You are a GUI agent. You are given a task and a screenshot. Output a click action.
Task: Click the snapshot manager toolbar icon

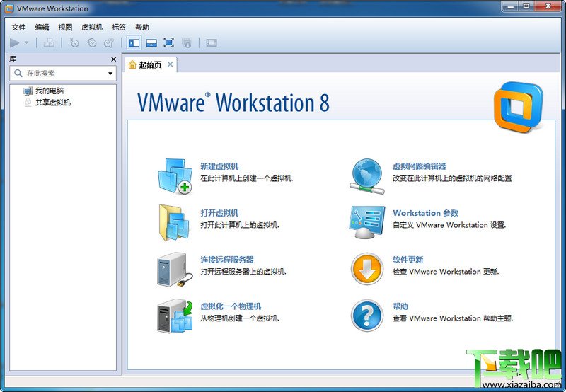coord(109,43)
